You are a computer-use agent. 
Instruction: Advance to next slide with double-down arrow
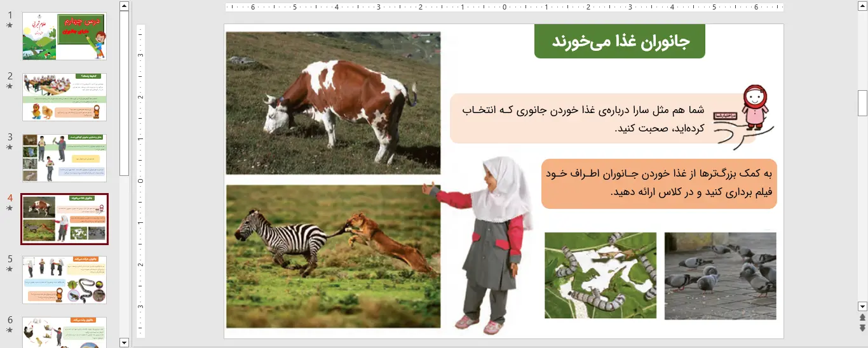coord(862,328)
